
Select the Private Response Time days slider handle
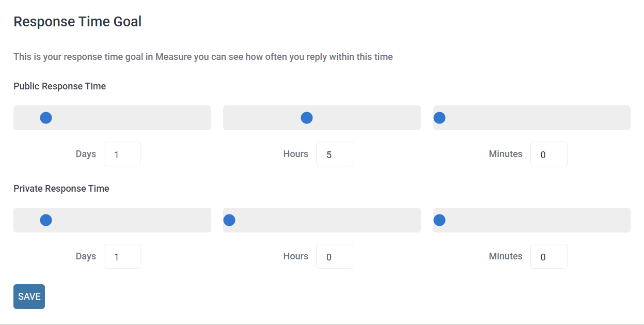pyautogui.click(x=46, y=220)
